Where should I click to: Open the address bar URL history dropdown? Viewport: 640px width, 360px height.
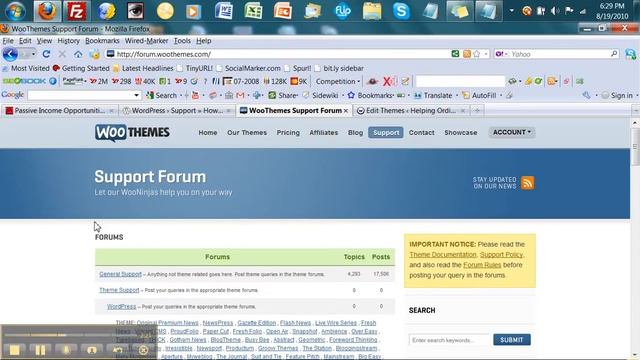point(486,54)
